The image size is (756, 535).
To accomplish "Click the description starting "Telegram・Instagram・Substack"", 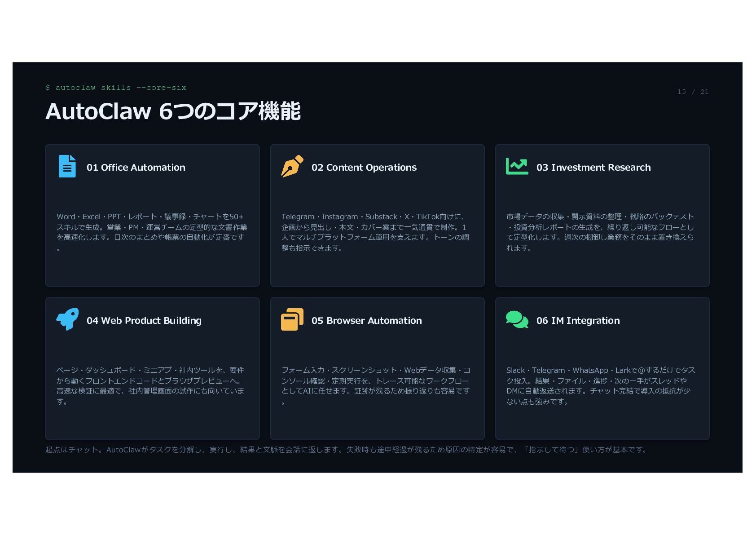I will point(375,232).
